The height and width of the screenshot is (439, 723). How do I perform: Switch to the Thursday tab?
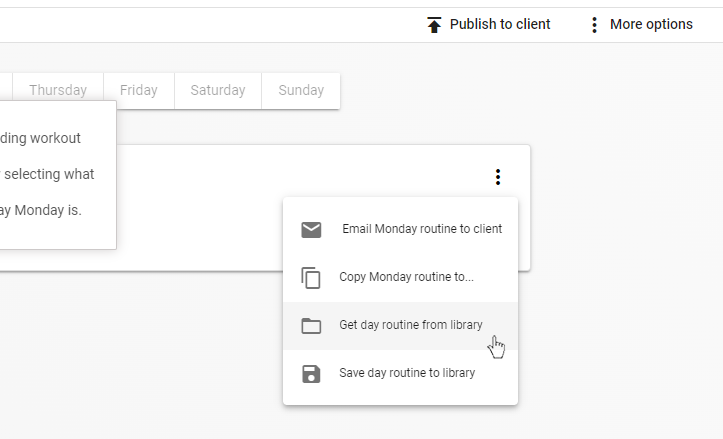coord(58,90)
